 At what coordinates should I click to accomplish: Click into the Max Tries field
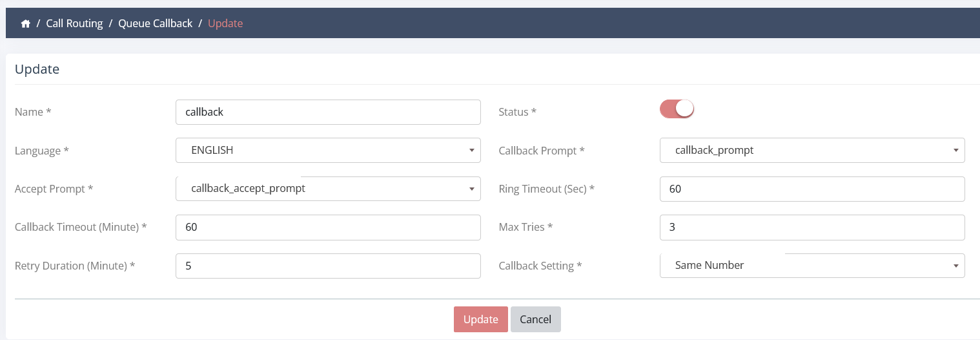pyautogui.click(x=812, y=228)
